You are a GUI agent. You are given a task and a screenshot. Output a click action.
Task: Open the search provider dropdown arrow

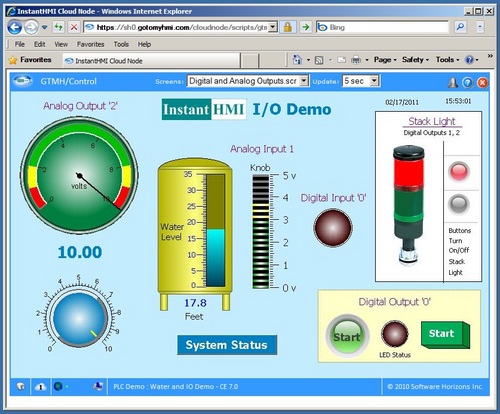coord(480,27)
